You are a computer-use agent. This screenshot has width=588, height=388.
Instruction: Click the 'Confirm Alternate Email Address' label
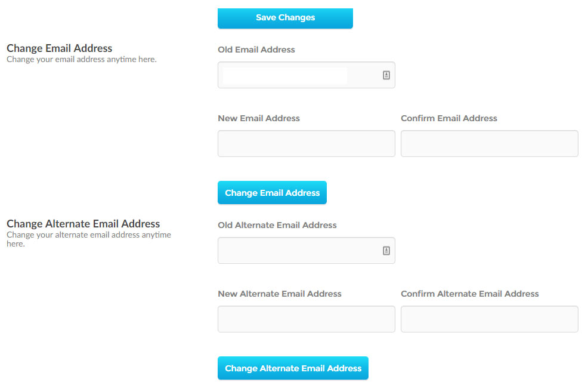pos(470,294)
